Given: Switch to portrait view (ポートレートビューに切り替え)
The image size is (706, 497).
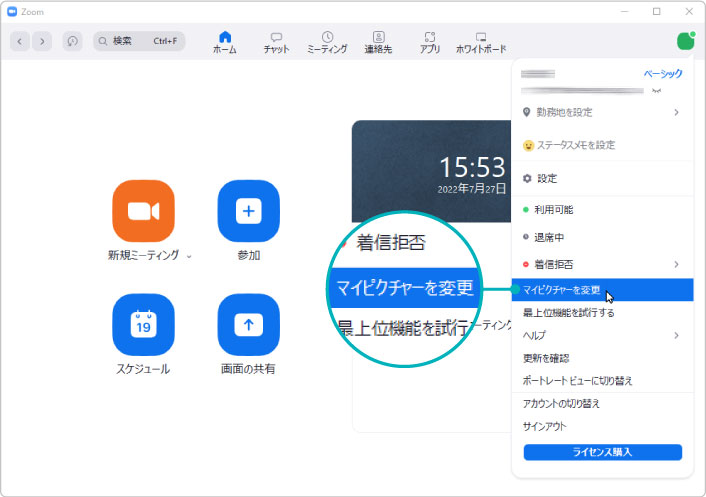Looking at the screenshot, I should [x=602, y=381].
